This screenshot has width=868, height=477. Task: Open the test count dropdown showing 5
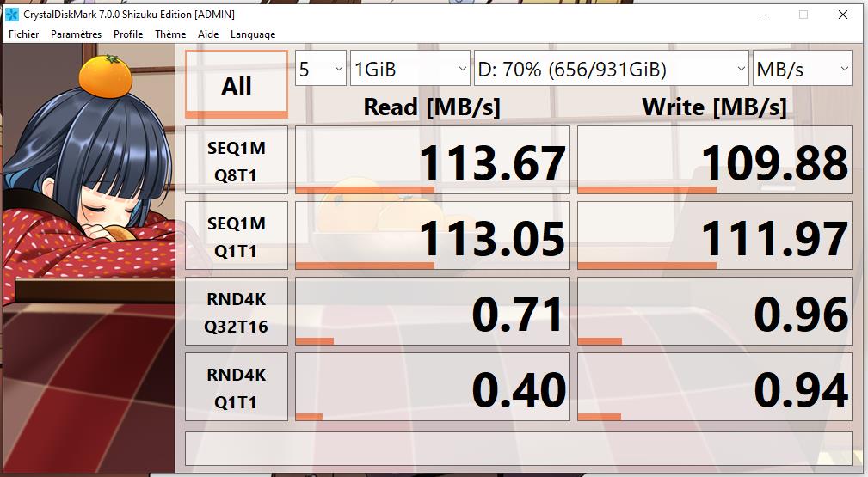[x=321, y=69]
